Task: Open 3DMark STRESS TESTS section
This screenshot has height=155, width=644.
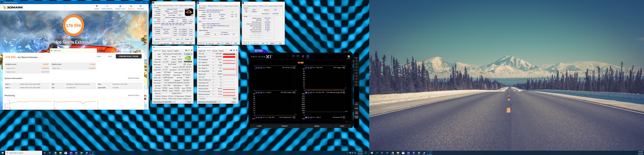Action: coord(120,7)
